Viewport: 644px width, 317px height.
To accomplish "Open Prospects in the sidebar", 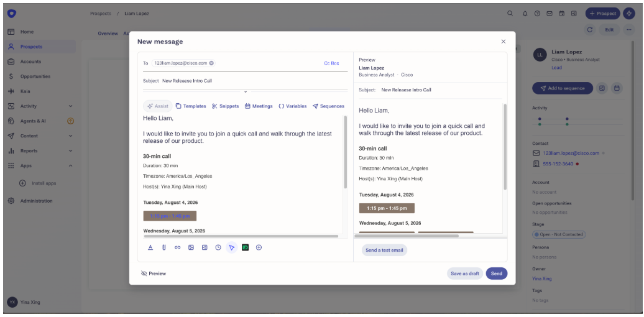I will [x=40, y=47].
